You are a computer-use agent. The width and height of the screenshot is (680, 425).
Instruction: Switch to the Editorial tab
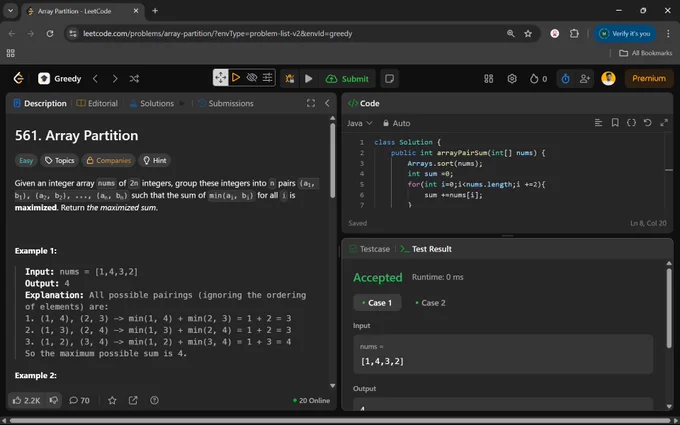(x=97, y=103)
